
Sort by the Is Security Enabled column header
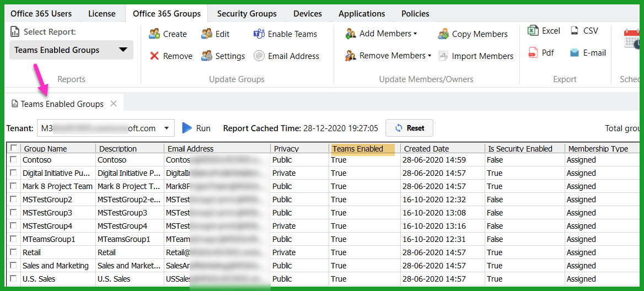pos(524,149)
